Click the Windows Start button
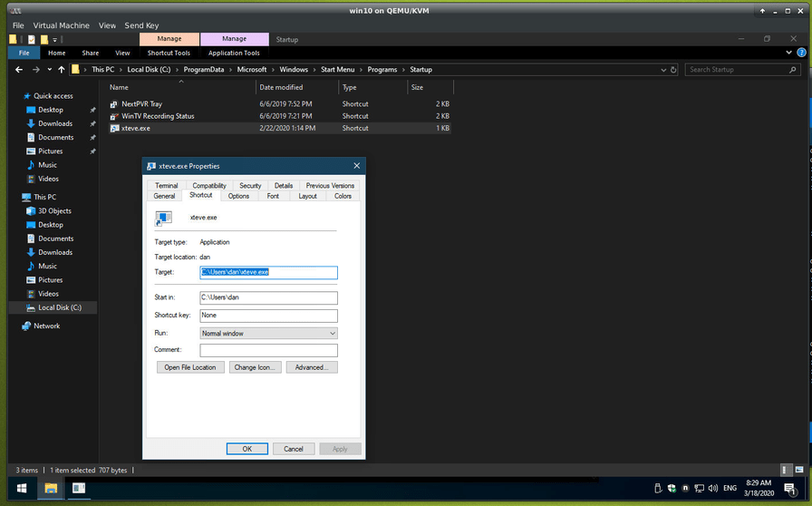Image resolution: width=812 pixels, height=506 pixels. [21, 489]
